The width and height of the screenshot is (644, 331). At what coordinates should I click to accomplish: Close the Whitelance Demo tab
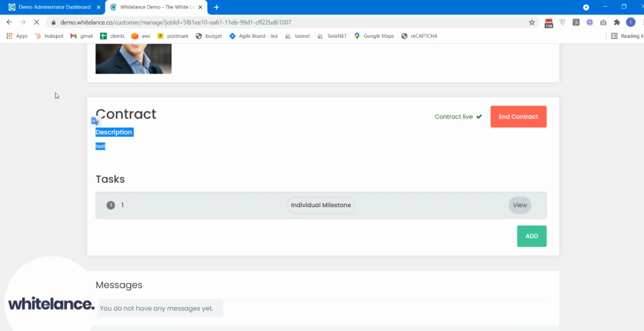click(x=200, y=7)
